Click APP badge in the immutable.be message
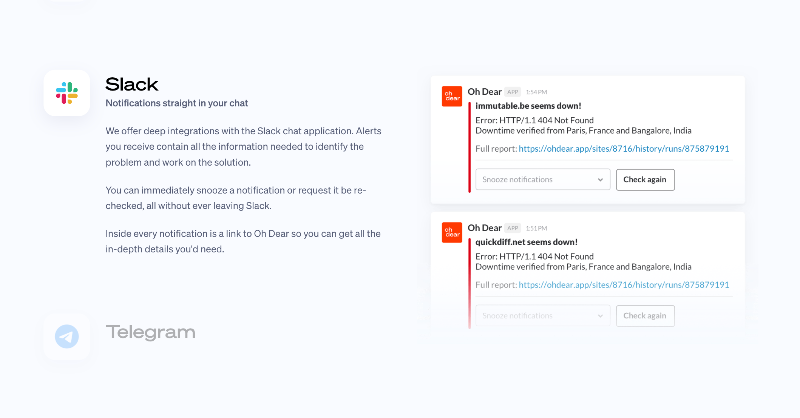This screenshot has height=418, width=800. [x=513, y=92]
